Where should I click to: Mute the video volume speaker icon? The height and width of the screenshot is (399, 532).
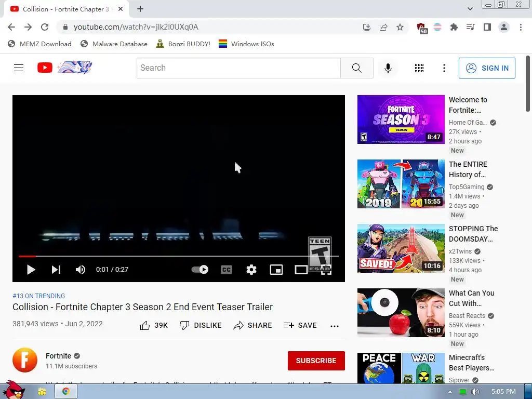[x=81, y=270]
